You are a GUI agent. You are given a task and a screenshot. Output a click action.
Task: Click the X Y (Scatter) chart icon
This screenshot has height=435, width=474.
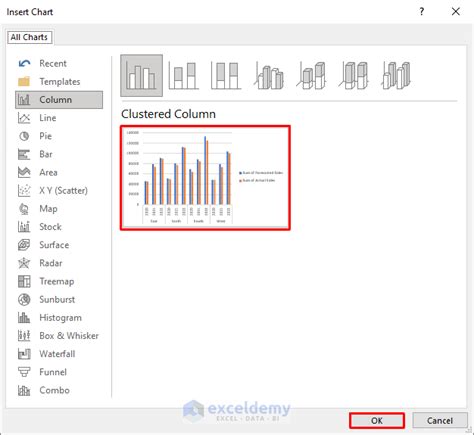point(24,190)
